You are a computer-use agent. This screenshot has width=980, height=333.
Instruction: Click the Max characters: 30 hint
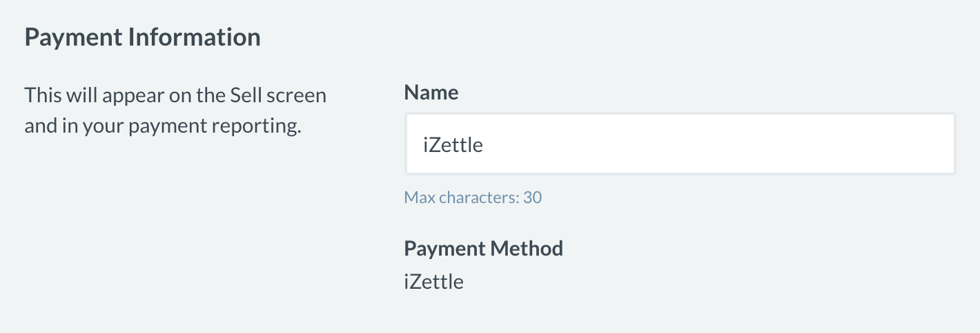[x=473, y=198]
